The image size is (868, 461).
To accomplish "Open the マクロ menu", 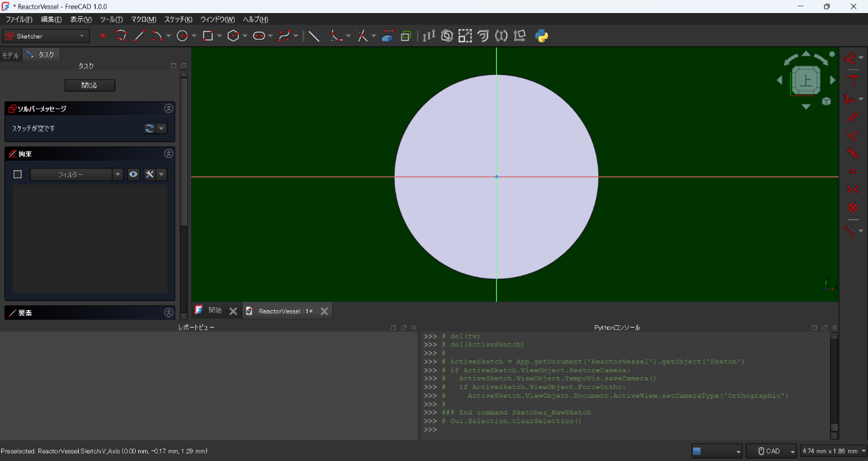I will (x=143, y=19).
